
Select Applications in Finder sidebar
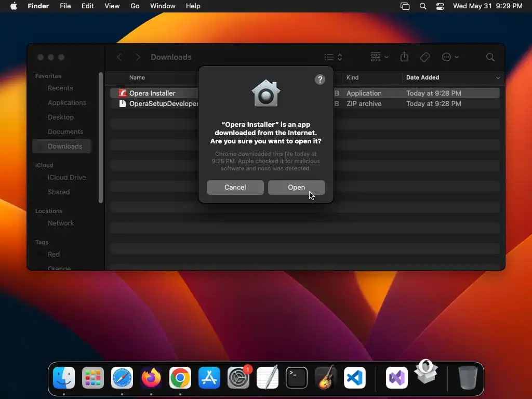67,102
